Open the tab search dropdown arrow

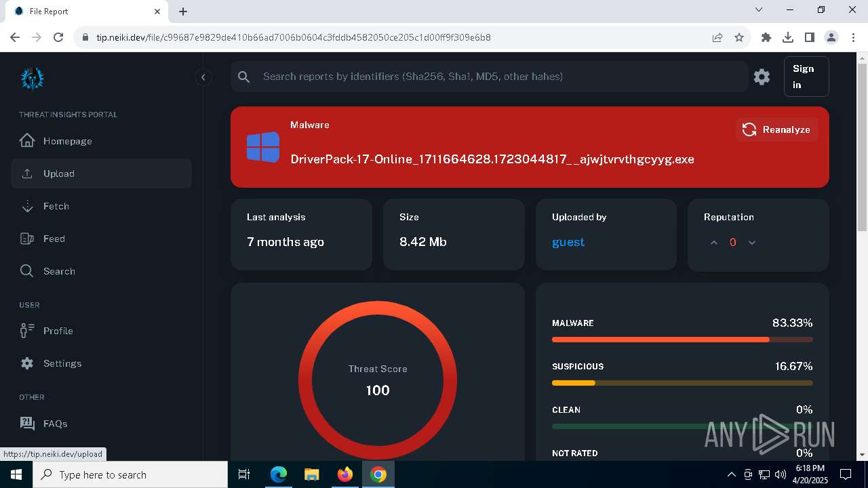pos(759,10)
